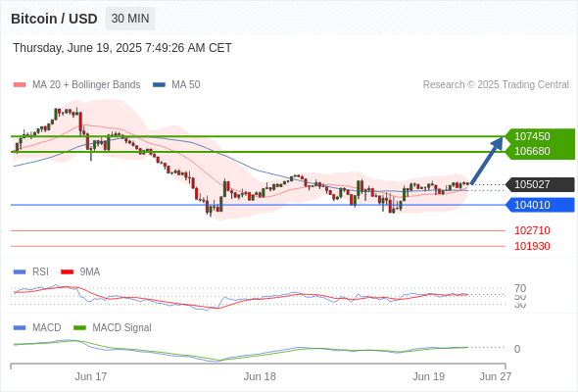Click the 30 MIN timeframe badge
This screenshot has height=392, width=578.
pos(130,19)
